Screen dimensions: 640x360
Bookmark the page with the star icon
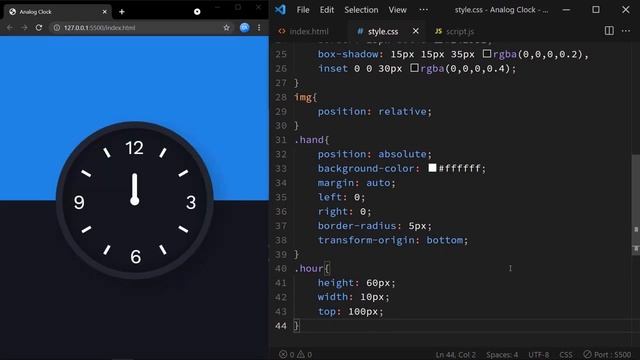click(x=227, y=28)
